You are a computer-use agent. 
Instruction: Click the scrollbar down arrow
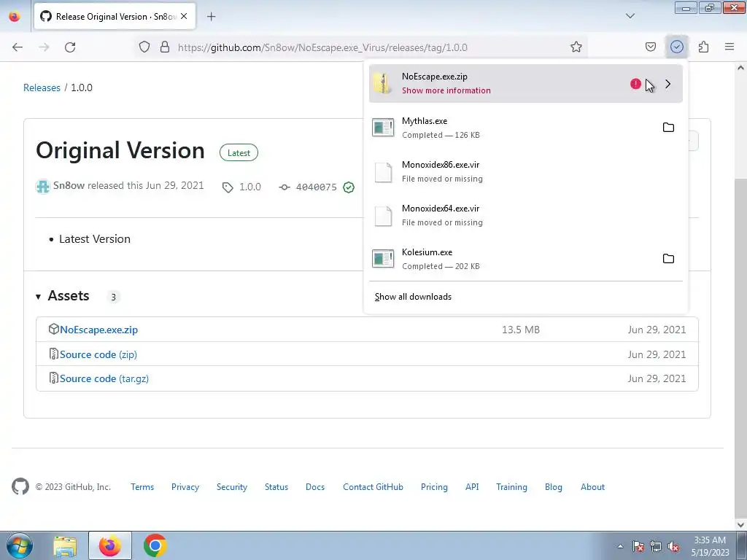pos(741,525)
